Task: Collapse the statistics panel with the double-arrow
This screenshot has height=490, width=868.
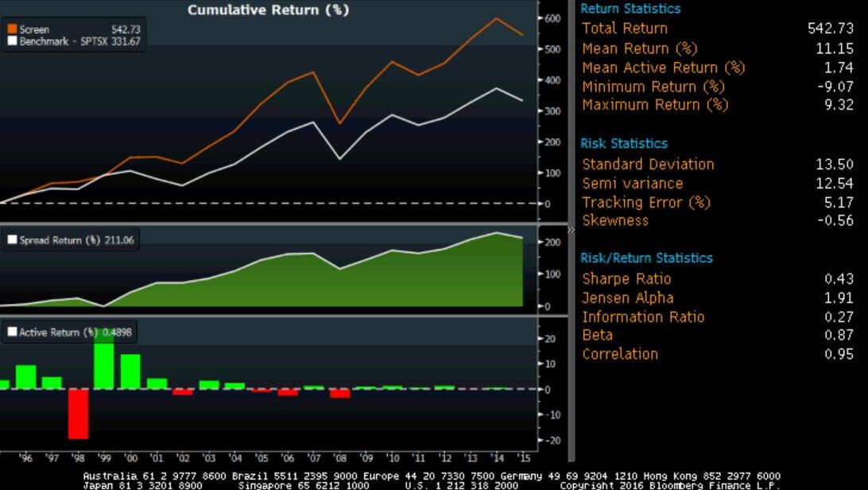Action: tap(572, 230)
